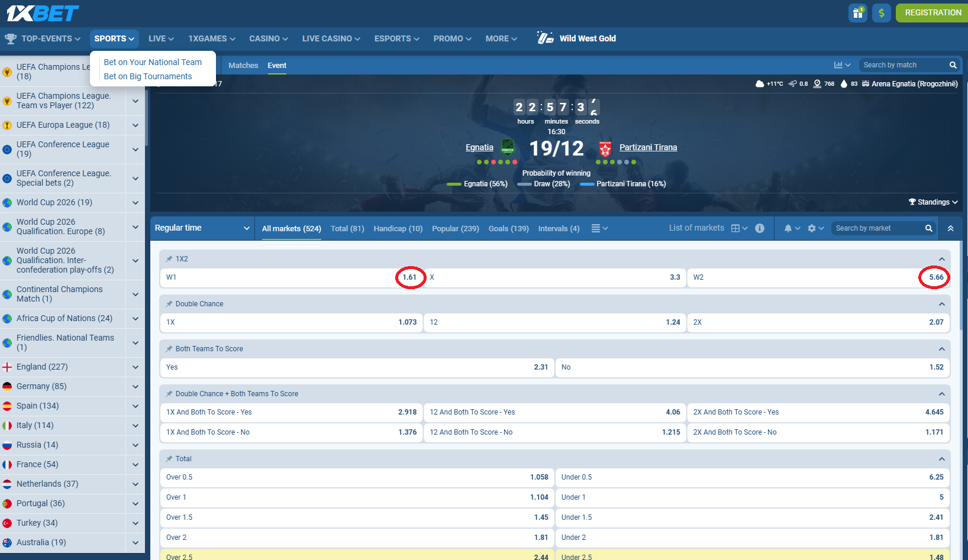
Task: Click the green dollar payments icon
Action: [881, 12]
